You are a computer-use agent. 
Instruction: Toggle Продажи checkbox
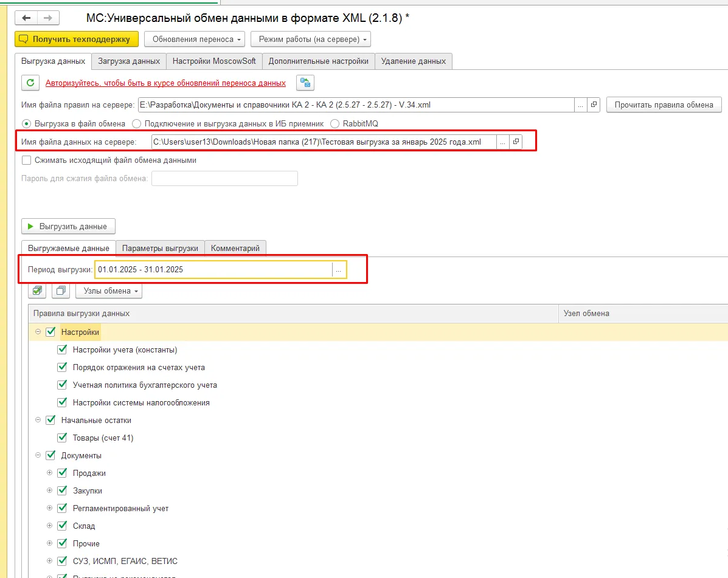pyautogui.click(x=62, y=473)
